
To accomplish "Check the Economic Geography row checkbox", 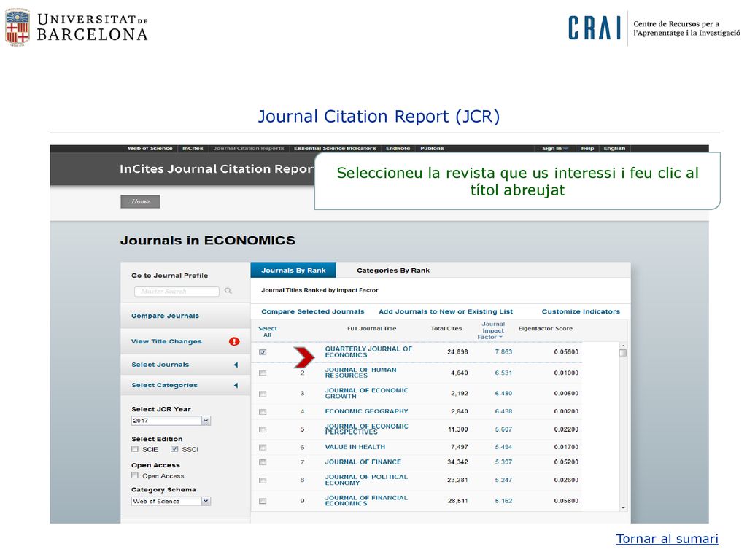I will coord(263,412).
